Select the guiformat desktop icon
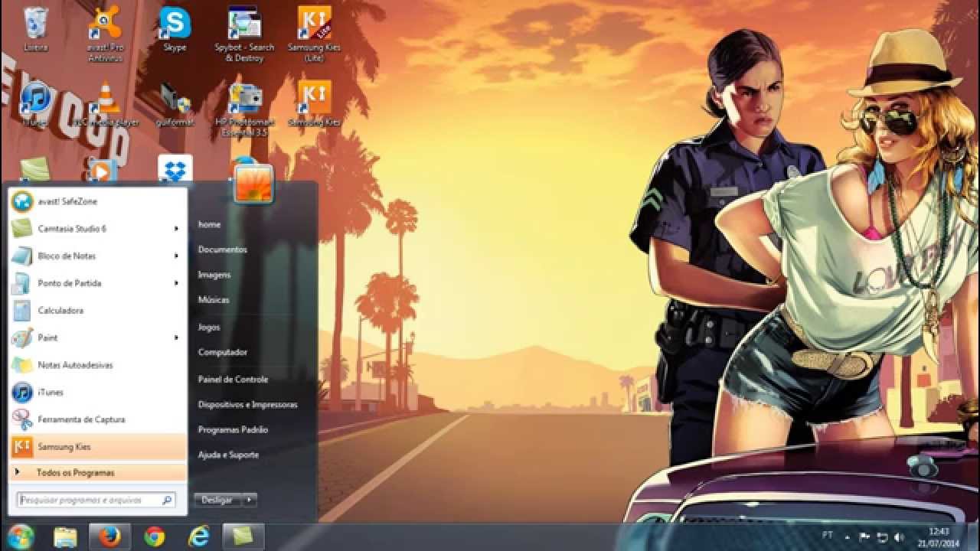Screen dimensions: 980x551 pyautogui.click(x=175, y=104)
